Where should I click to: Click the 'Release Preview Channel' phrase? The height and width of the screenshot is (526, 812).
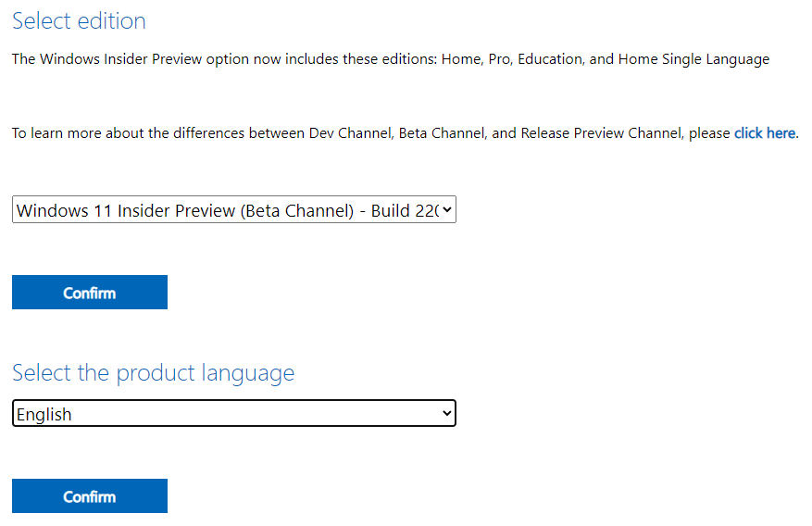(602, 133)
